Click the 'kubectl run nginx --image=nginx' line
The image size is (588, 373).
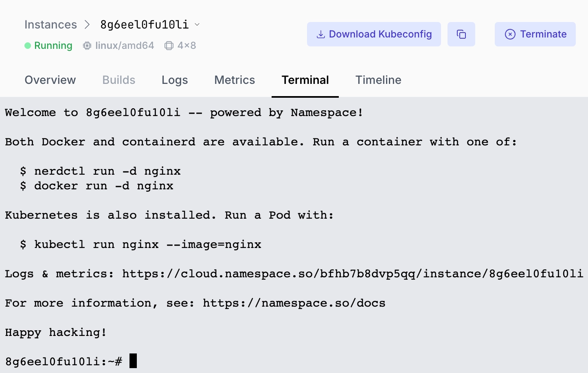(140, 245)
